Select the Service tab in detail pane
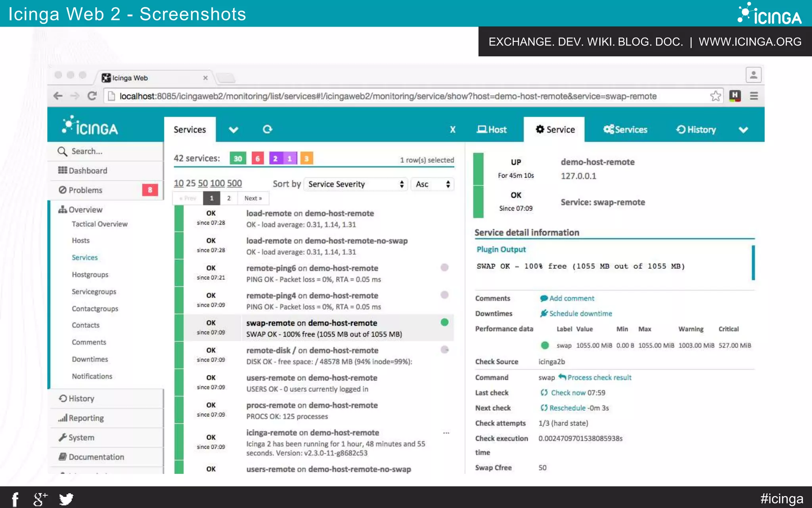Image resolution: width=812 pixels, height=508 pixels. coord(555,129)
